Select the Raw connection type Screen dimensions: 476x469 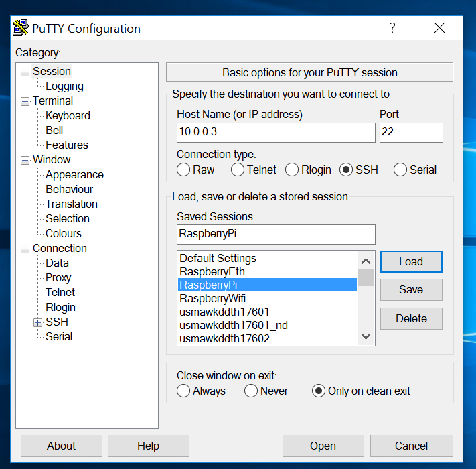pyautogui.click(x=183, y=170)
